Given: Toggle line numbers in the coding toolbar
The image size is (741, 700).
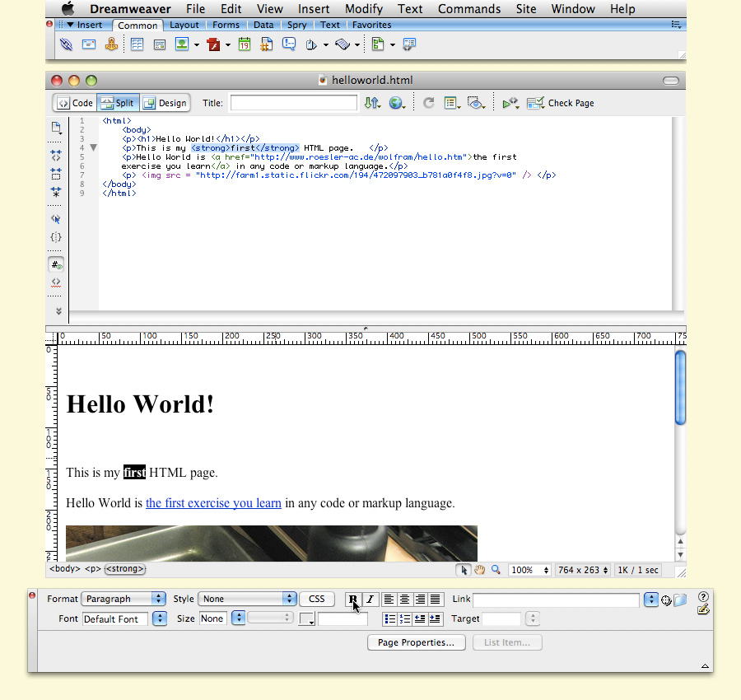Looking at the screenshot, I should pos(56,264).
